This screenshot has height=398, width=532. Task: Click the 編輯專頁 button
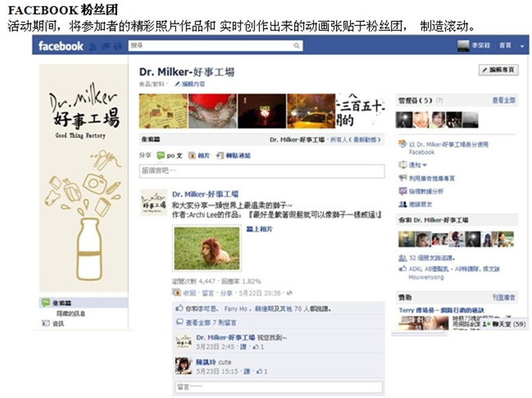[x=498, y=70]
